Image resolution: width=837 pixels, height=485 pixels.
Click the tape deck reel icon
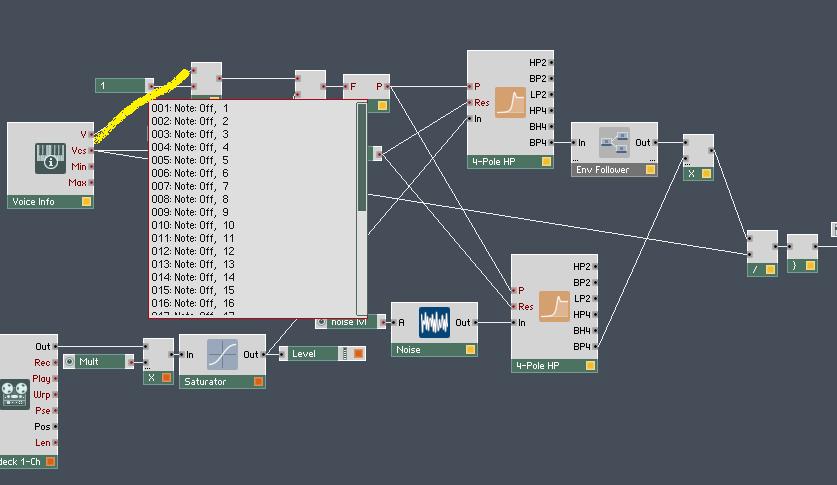14,394
